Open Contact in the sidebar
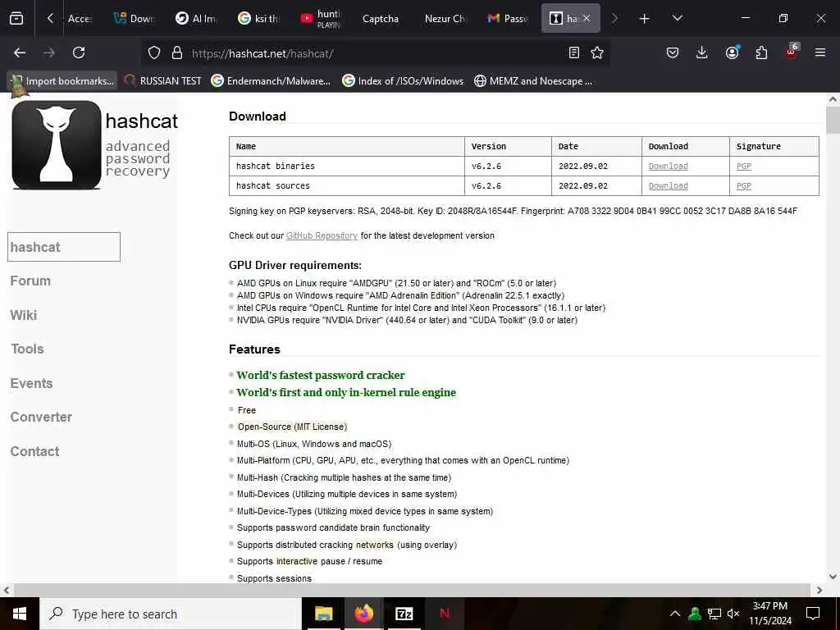The image size is (840, 630). click(34, 451)
